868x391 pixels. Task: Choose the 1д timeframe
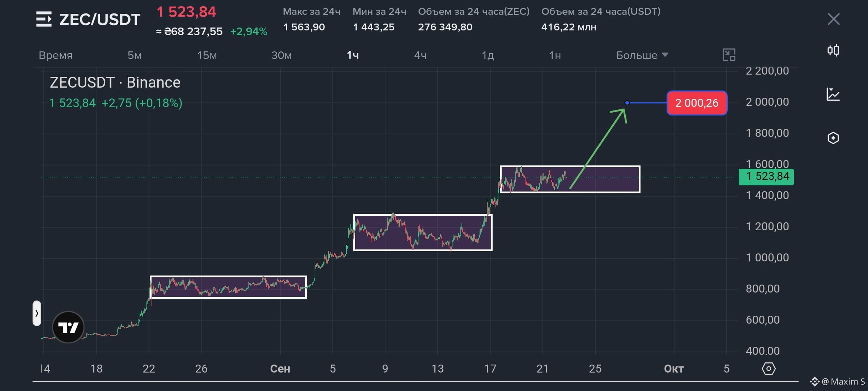tap(488, 55)
